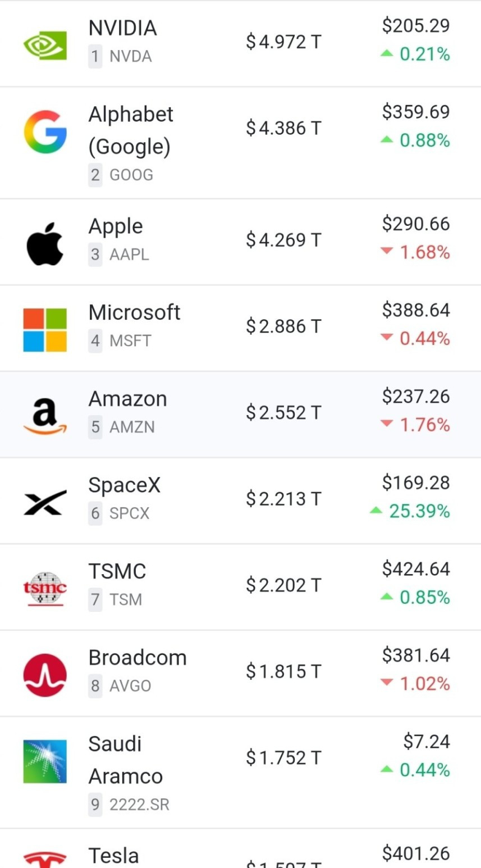Tap the SpaceX X logo
This screenshot has width=481, height=868.
click(45, 502)
